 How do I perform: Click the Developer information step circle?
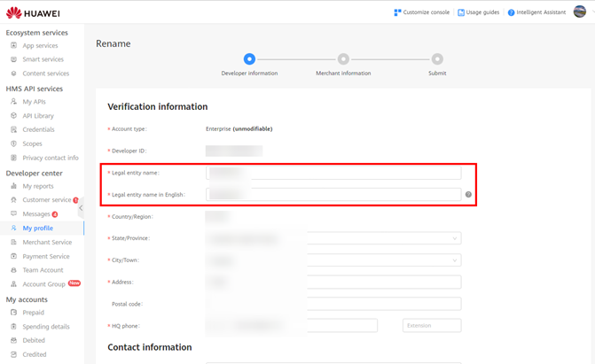coord(249,59)
